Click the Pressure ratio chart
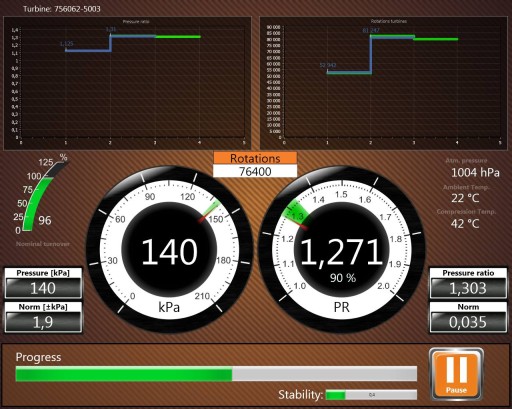The height and width of the screenshot is (409, 512). coord(127,83)
